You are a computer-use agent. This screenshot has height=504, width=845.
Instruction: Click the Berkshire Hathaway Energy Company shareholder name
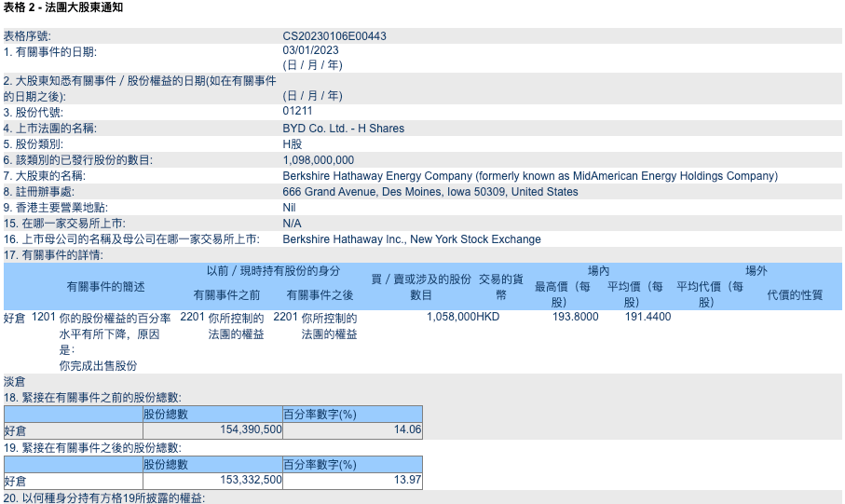[530, 176]
